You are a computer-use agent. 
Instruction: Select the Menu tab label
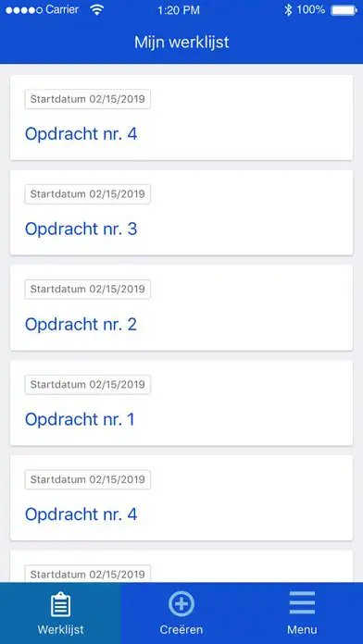[x=302, y=629]
